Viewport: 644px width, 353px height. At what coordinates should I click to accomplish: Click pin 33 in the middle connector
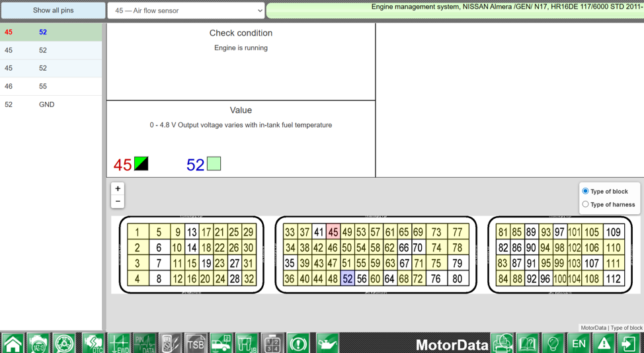[290, 232]
